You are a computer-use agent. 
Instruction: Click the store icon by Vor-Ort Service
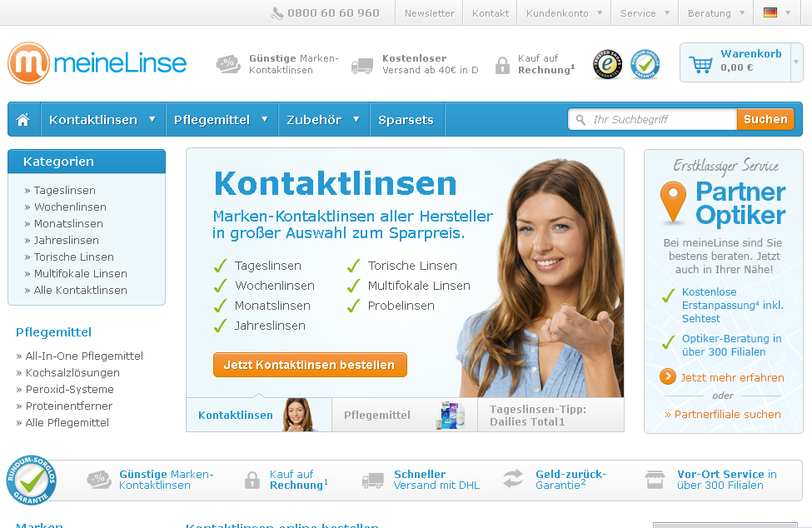[x=655, y=480]
